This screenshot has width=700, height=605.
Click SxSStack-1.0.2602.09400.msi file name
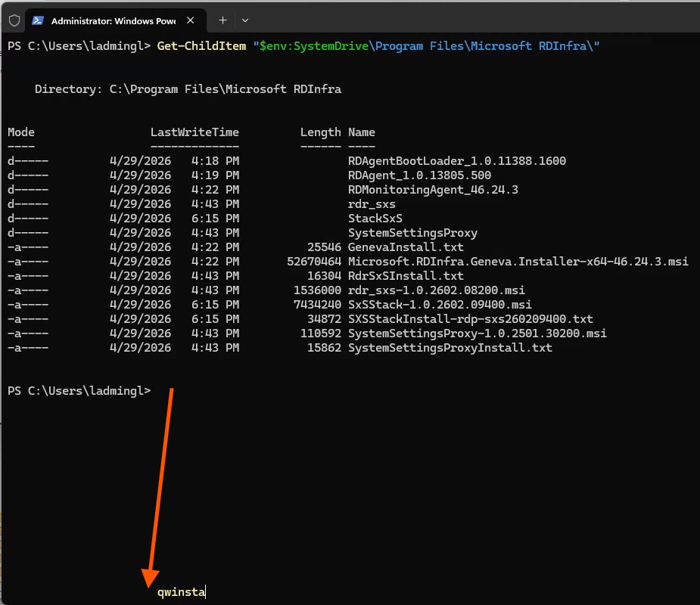[440, 305]
